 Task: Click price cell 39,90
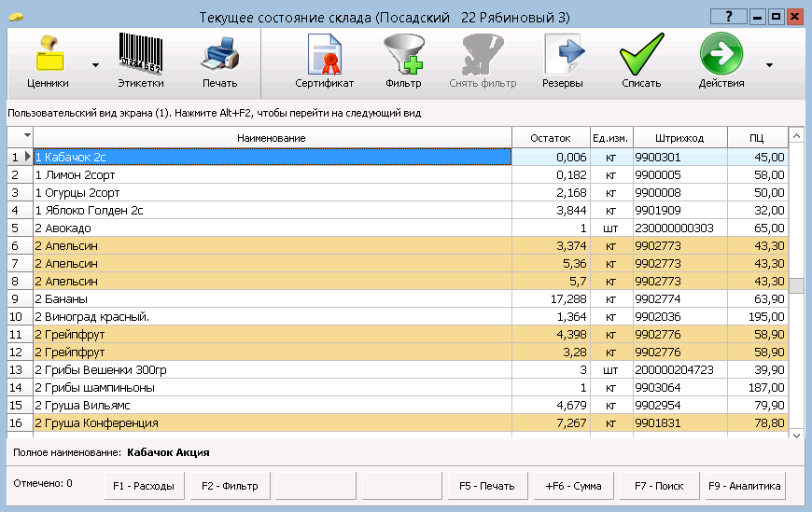tap(758, 369)
